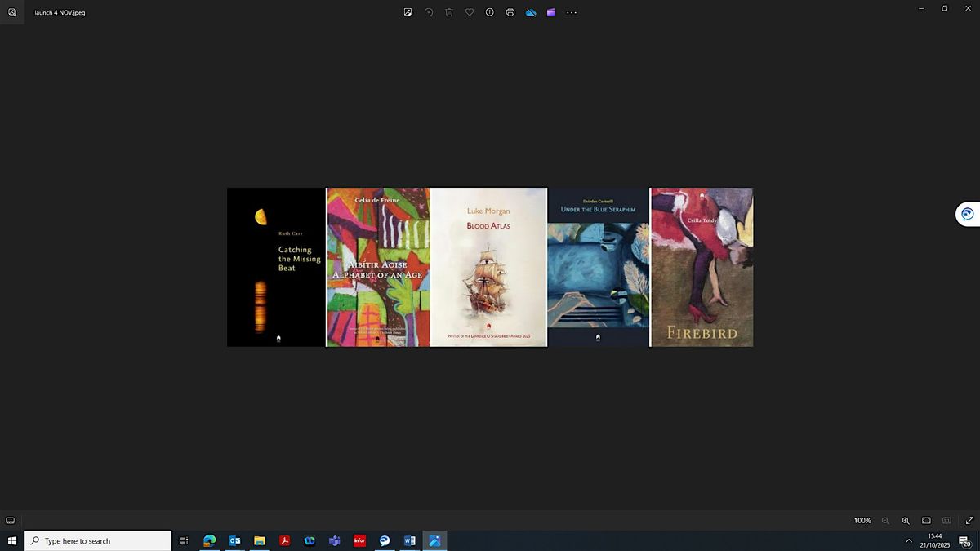Mark photo as favorite with heart

(x=470, y=12)
